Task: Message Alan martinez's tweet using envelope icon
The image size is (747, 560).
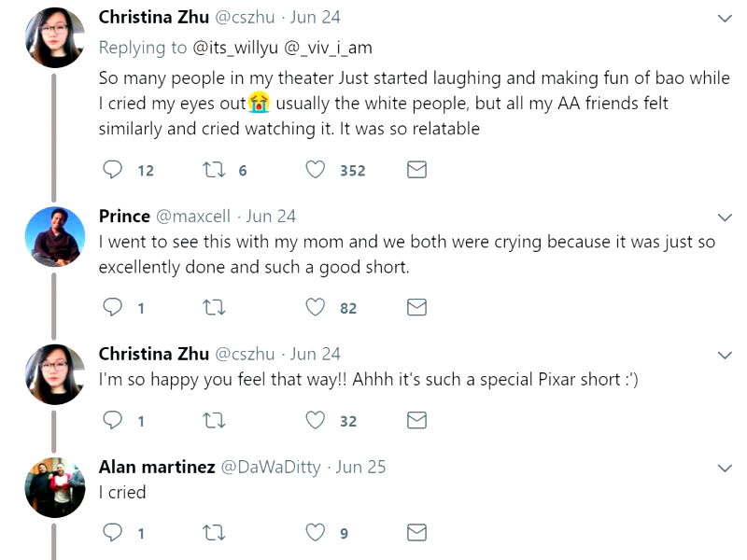Action: 416,533
